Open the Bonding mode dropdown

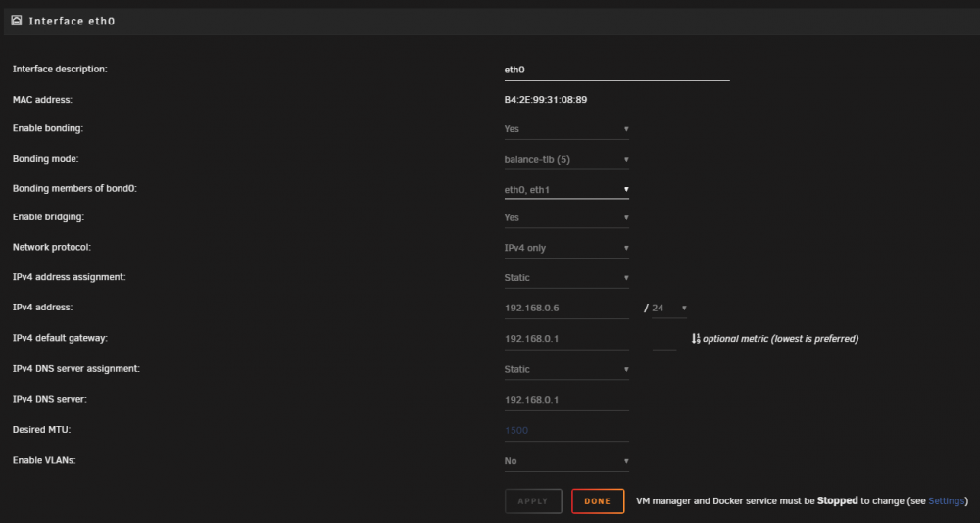566,159
